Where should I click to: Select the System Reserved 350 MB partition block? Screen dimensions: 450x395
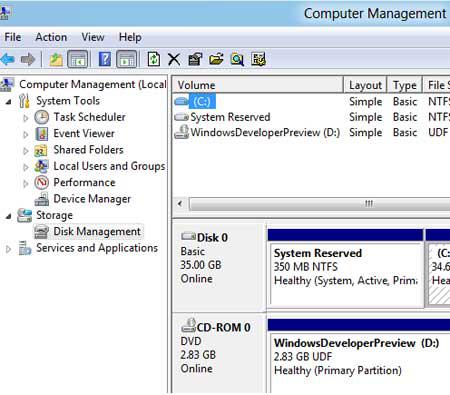click(345, 267)
